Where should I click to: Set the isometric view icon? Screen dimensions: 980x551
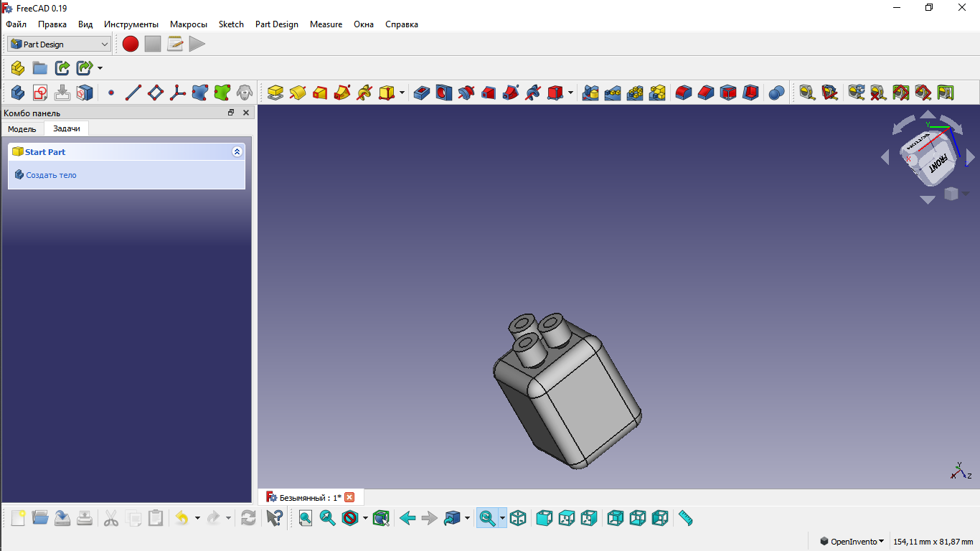coord(518,518)
